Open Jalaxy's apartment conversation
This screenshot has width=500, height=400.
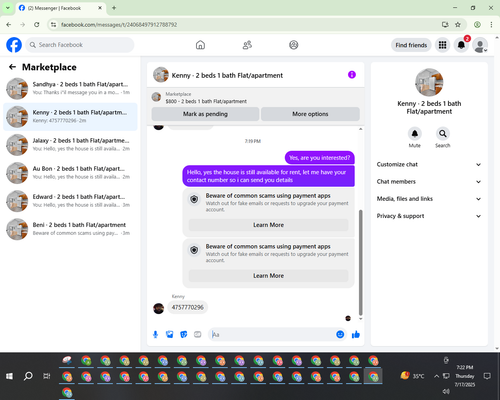click(x=70, y=145)
